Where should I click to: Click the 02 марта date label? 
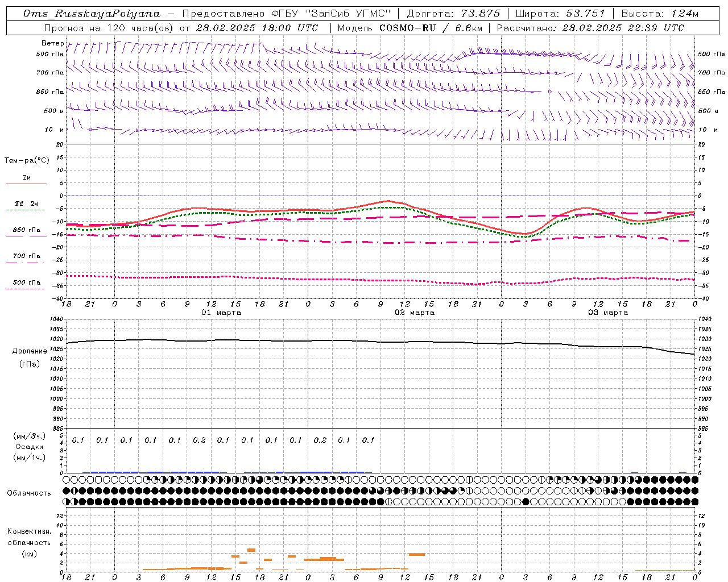click(415, 313)
